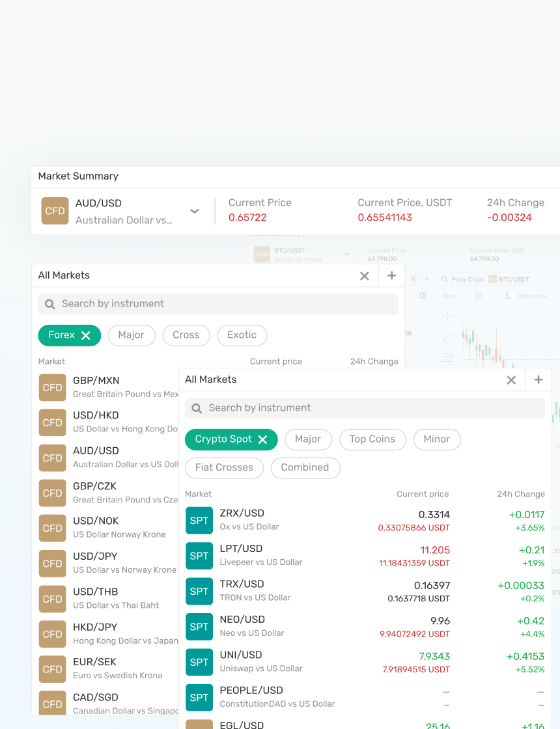Click the plus button on the Crypto Spot panel

click(x=539, y=380)
